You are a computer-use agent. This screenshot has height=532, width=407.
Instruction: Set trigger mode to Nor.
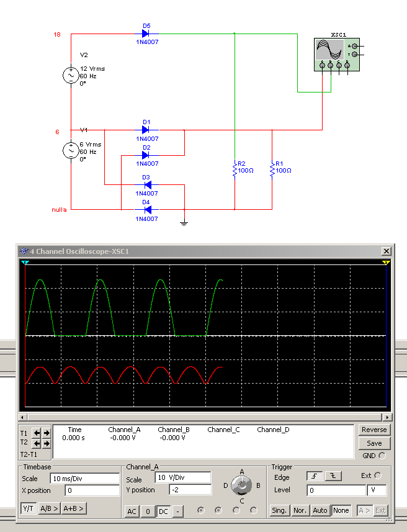(300, 510)
